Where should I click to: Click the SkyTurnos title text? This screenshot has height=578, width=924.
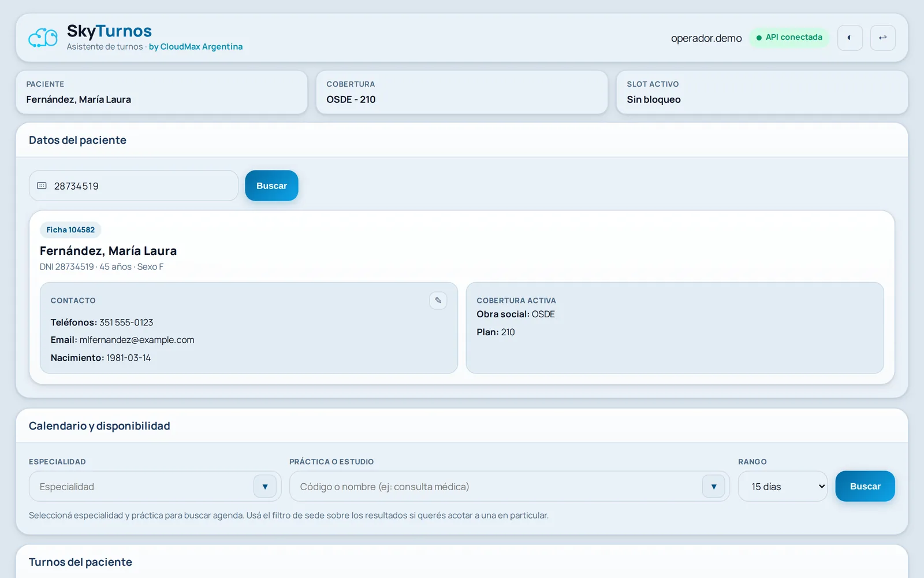pos(109,31)
